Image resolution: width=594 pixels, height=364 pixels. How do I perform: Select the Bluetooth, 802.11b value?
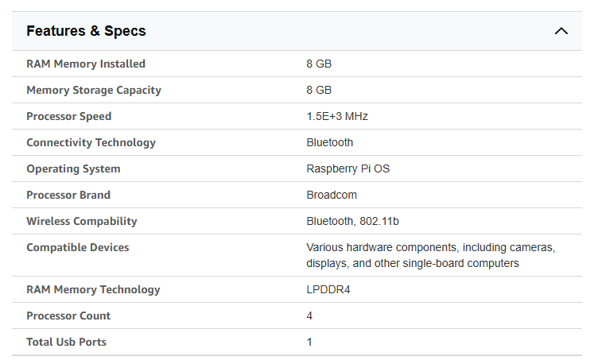(353, 221)
